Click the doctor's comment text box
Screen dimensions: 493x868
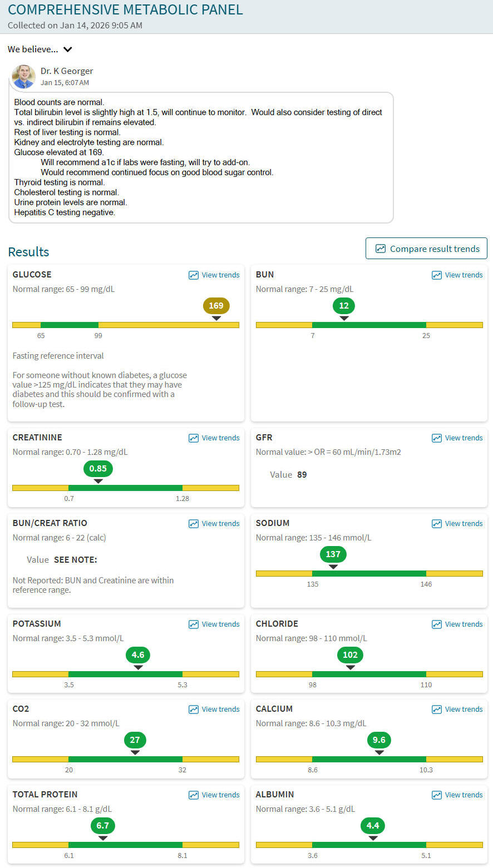pos(200,157)
